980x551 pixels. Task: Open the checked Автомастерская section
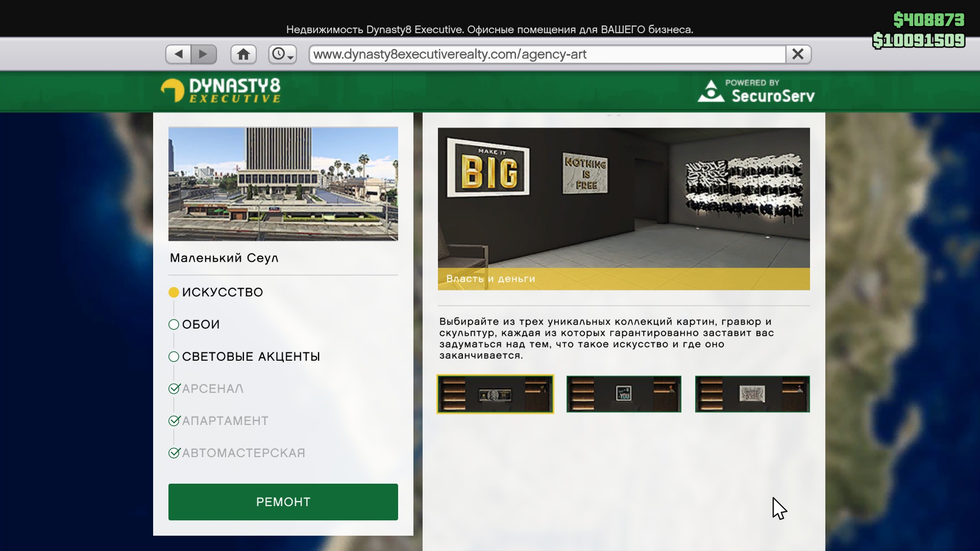click(x=243, y=453)
